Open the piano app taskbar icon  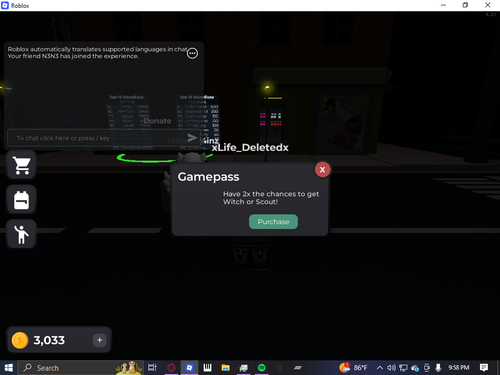(207, 368)
